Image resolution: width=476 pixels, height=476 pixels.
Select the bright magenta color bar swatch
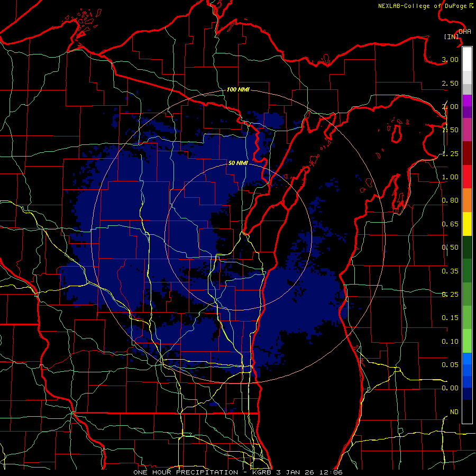coord(467,100)
